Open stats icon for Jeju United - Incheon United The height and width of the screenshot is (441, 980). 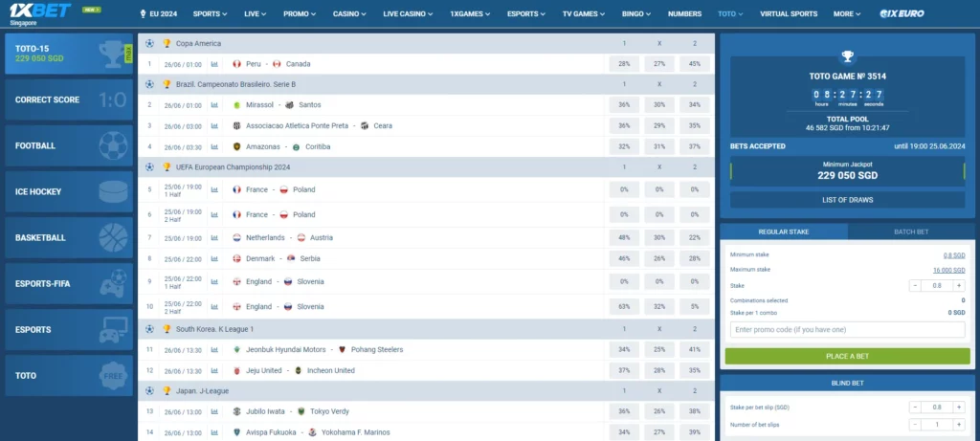[x=214, y=371]
